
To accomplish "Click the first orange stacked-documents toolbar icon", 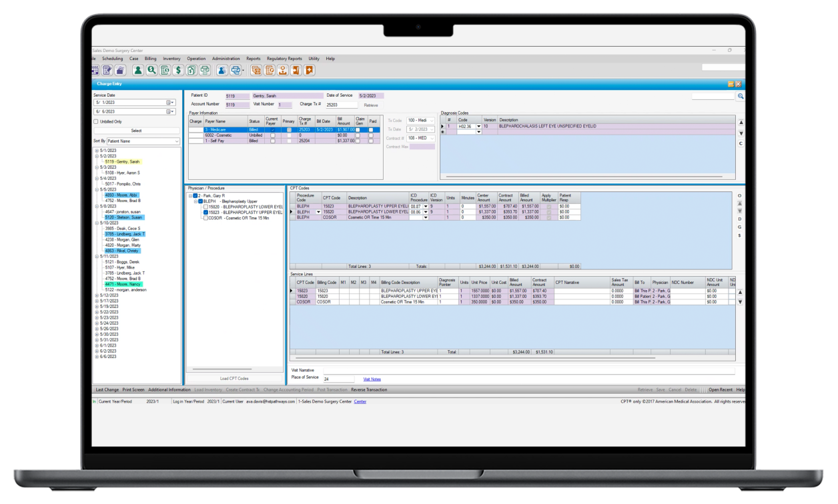I will pos(256,70).
